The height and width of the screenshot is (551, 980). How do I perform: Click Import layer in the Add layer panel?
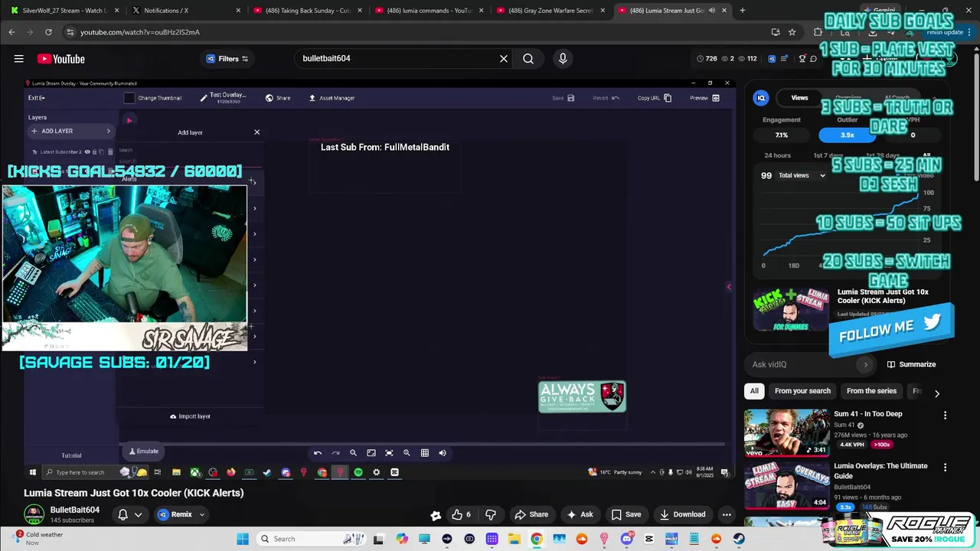pyautogui.click(x=190, y=416)
